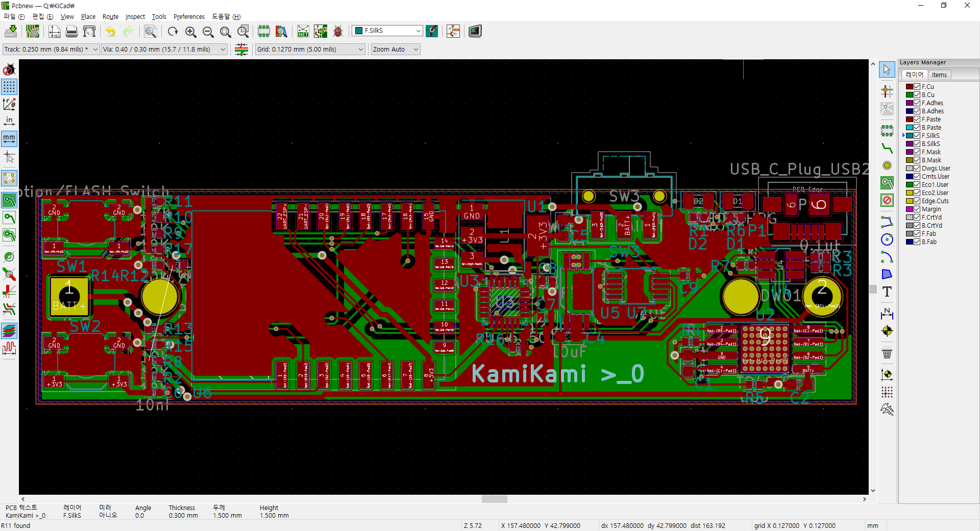Open the page settings icon

pyautogui.click(x=55, y=31)
